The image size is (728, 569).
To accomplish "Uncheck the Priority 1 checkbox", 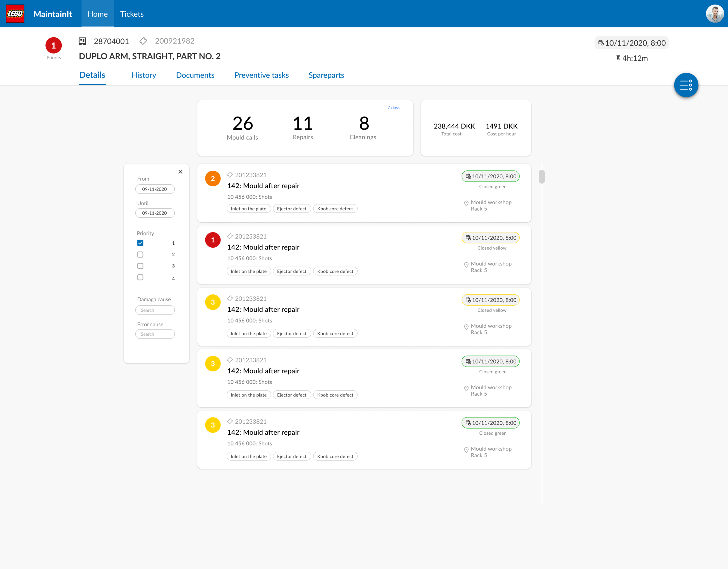I will [x=140, y=243].
